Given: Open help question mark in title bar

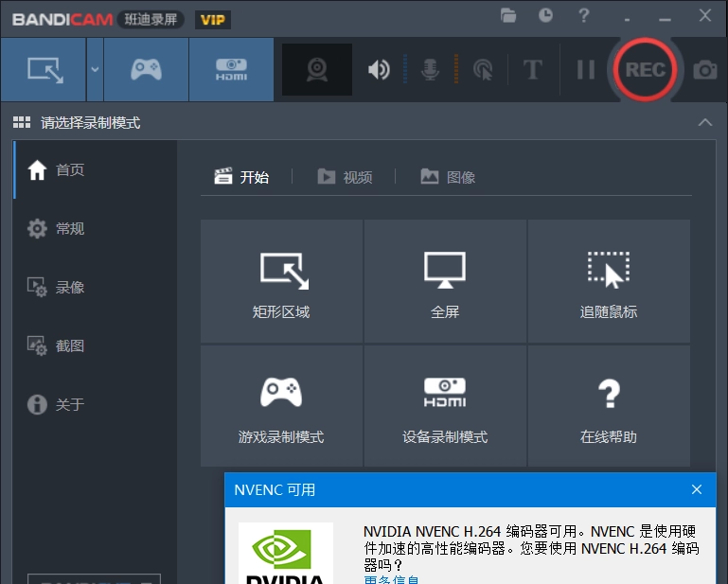Looking at the screenshot, I should 583,15.
